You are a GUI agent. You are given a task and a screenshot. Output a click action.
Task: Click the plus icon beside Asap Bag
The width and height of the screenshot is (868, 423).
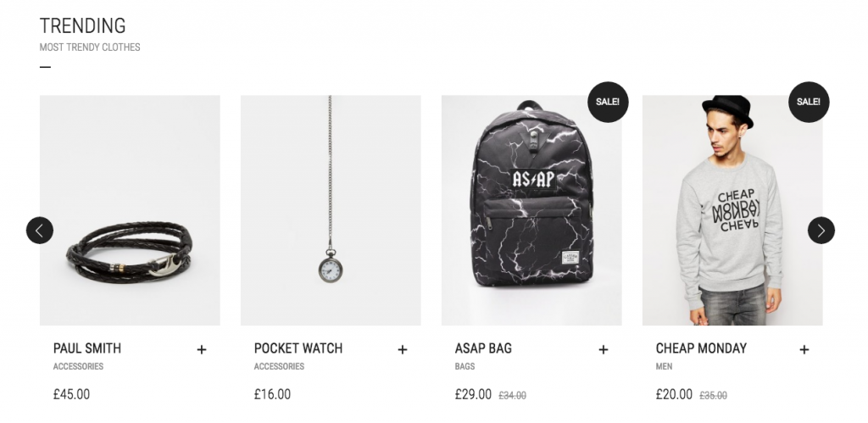pyautogui.click(x=604, y=349)
